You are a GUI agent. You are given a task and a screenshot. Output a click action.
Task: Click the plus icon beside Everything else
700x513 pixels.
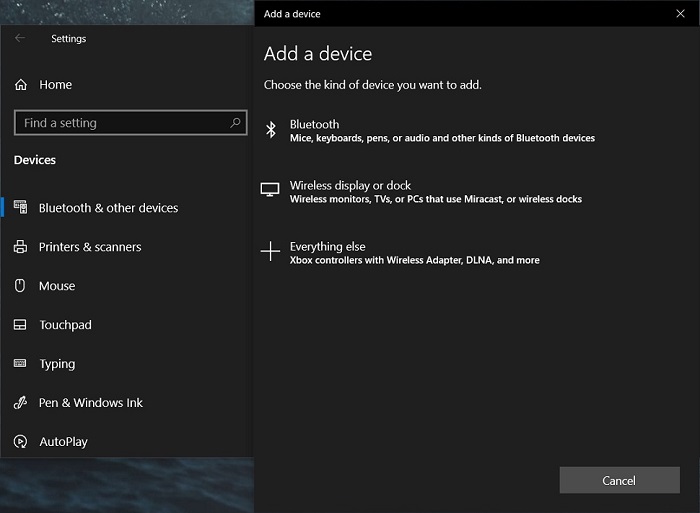[x=269, y=252]
